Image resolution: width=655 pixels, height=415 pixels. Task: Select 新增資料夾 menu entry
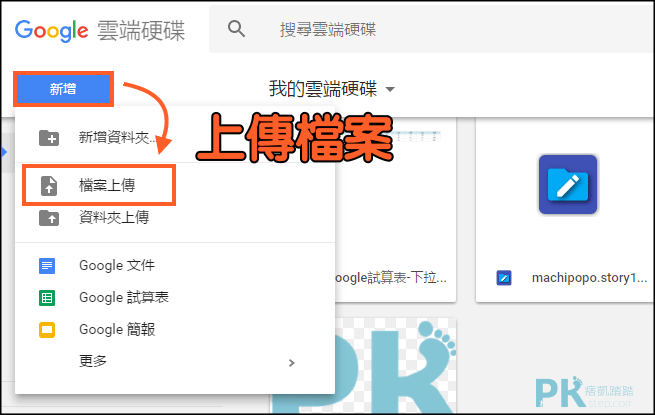point(117,137)
